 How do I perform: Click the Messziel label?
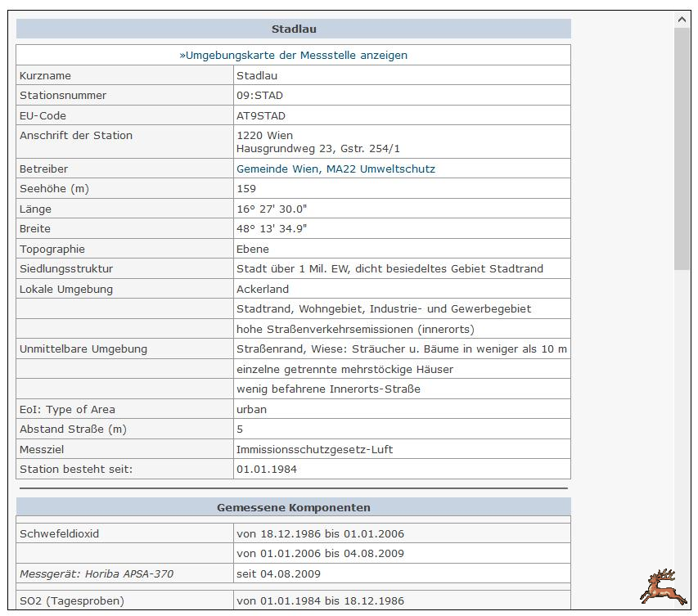(x=42, y=449)
